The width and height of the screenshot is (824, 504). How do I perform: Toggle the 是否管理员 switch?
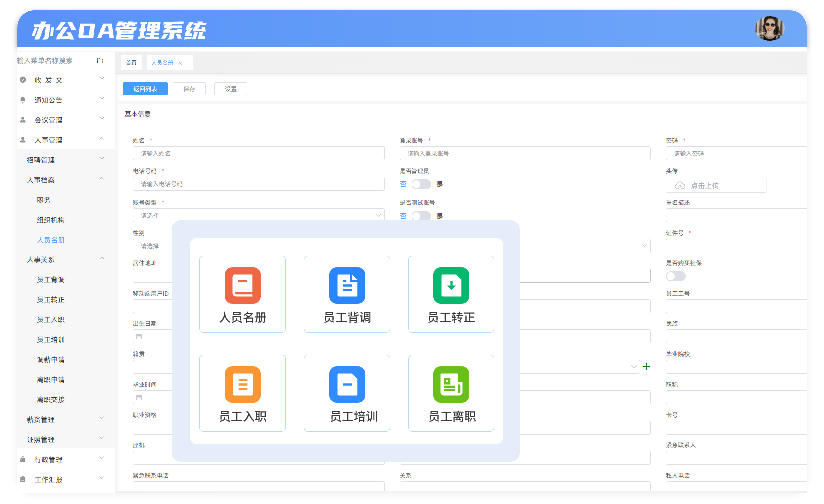pos(421,184)
